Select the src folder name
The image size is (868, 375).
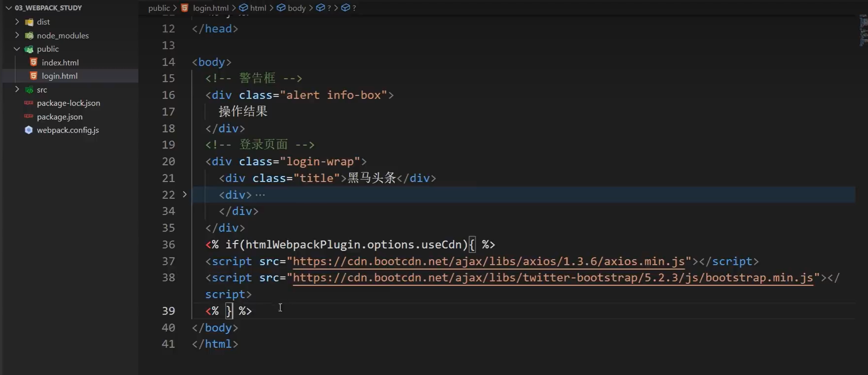(42, 90)
